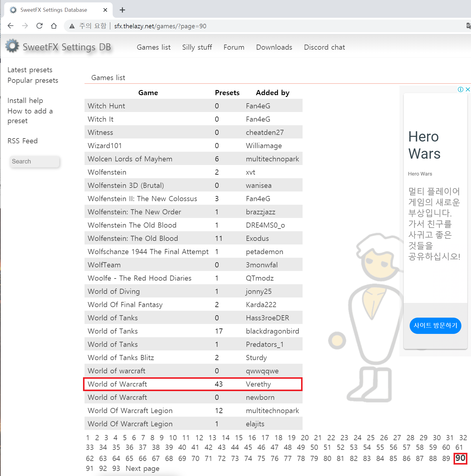Open the World of Diving entry

point(114,291)
